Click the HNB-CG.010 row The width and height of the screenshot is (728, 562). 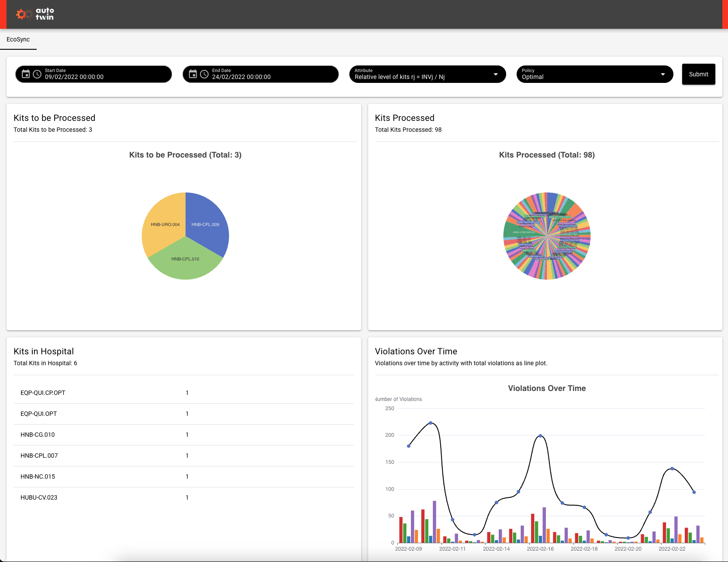[x=183, y=435]
